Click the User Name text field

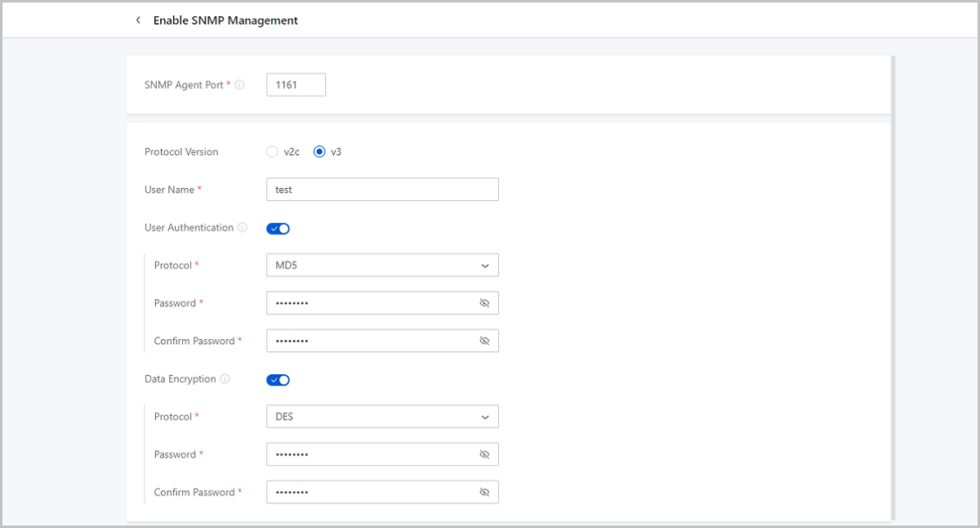coord(382,190)
